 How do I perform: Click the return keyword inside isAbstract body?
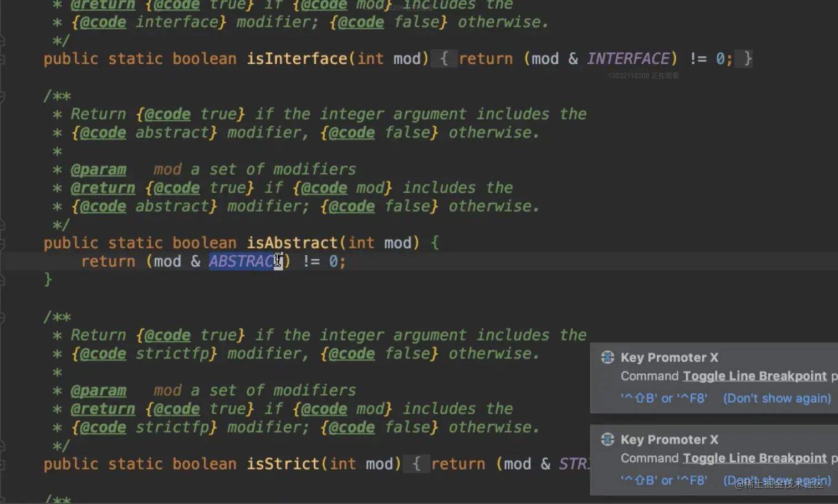[x=108, y=261]
